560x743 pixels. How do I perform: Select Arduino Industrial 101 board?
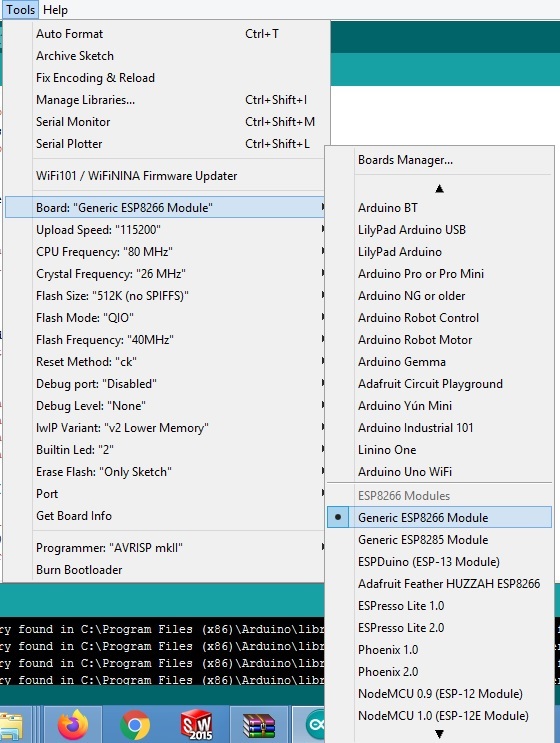439,428
